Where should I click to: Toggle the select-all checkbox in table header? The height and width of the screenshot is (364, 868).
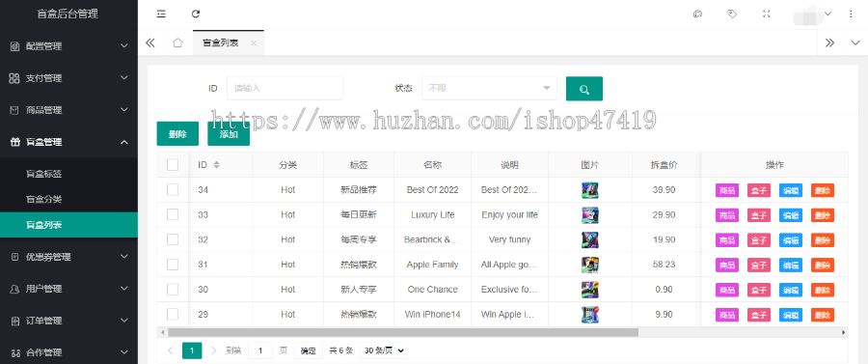tap(173, 164)
